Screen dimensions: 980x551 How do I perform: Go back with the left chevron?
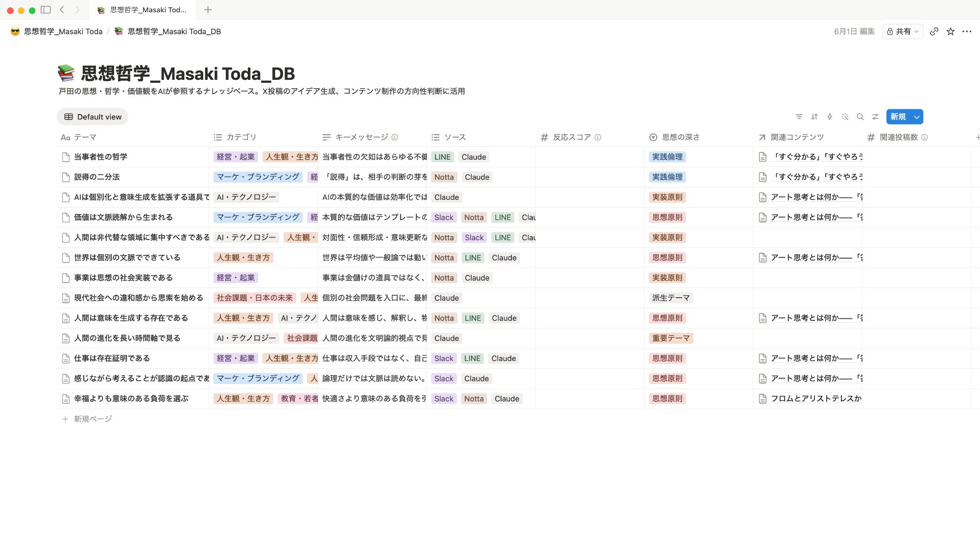click(62, 10)
